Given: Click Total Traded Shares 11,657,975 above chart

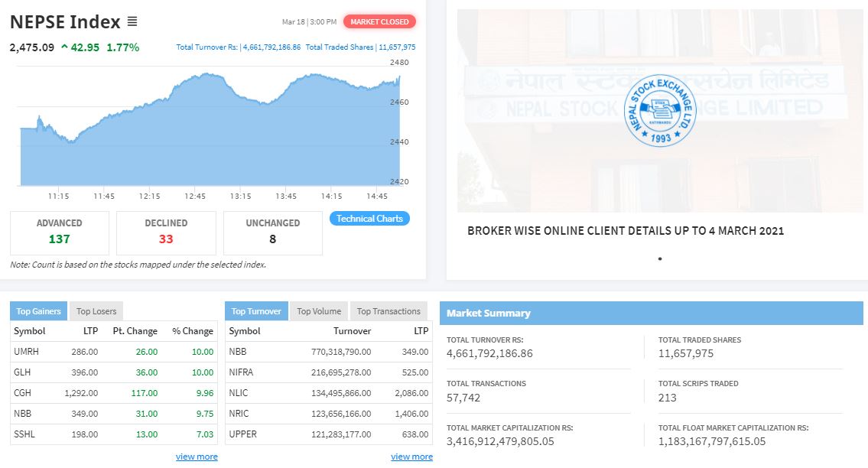Looking at the screenshot, I should pos(360,47).
